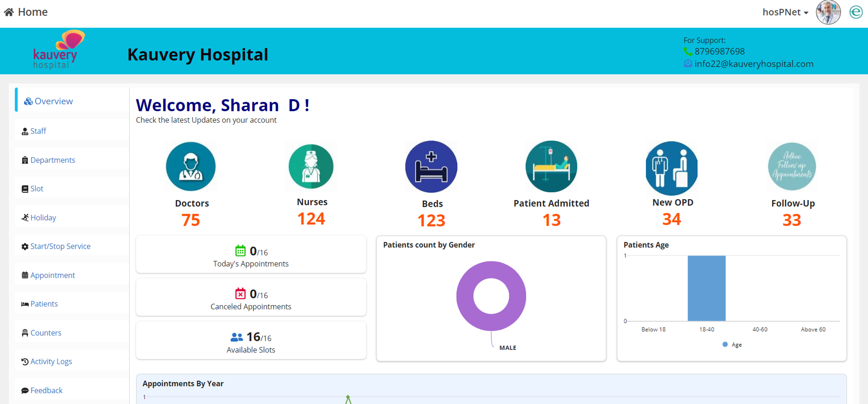868x404 pixels.
Task: Click the Follow-Up appointments round icon
Action: click(x=792, y=167)
